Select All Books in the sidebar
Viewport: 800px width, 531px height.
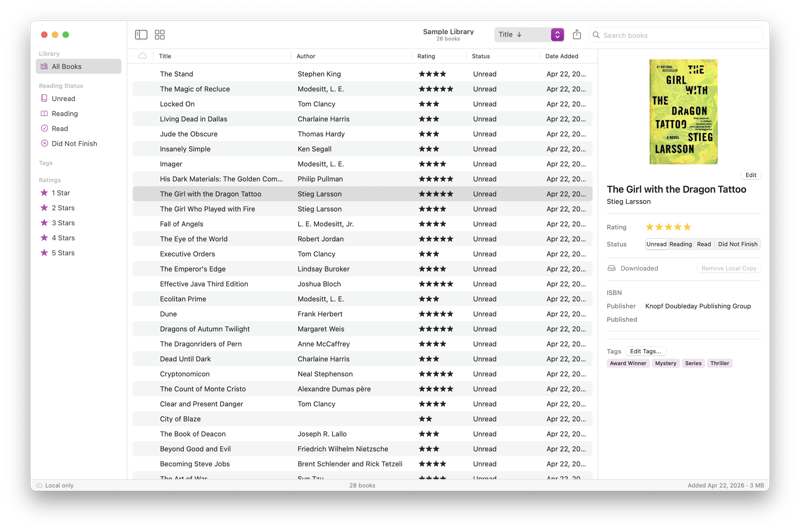click(79, 66)
